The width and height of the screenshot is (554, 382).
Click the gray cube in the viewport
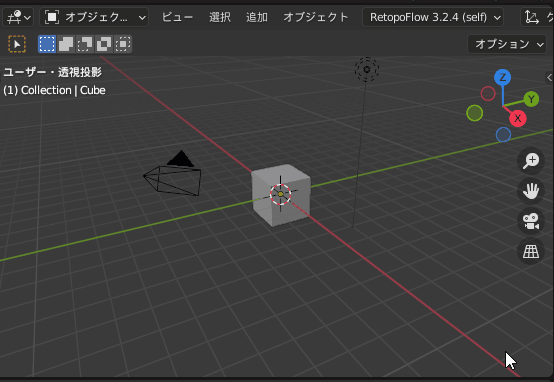[281, 195]
